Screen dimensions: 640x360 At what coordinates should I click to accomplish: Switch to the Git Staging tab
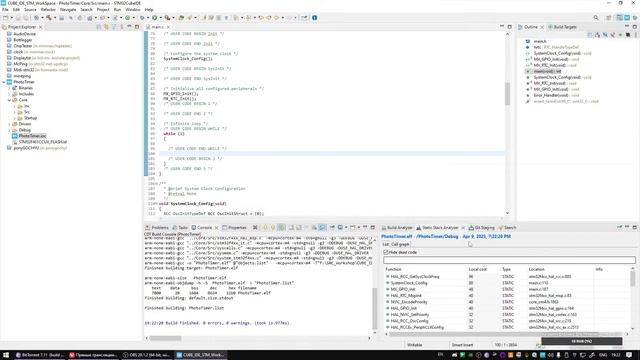(482, 227)
